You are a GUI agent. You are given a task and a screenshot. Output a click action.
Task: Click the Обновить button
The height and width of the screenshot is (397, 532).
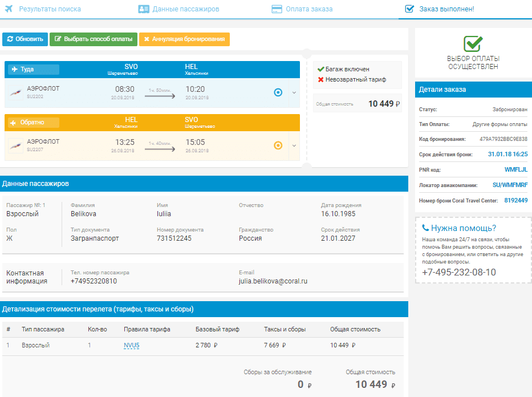tap(25, 39)
